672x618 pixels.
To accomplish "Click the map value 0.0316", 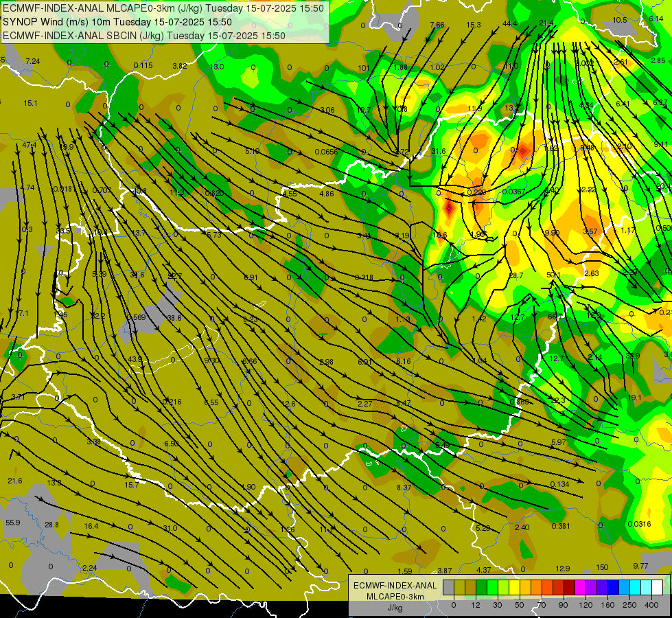I will 639,524.
